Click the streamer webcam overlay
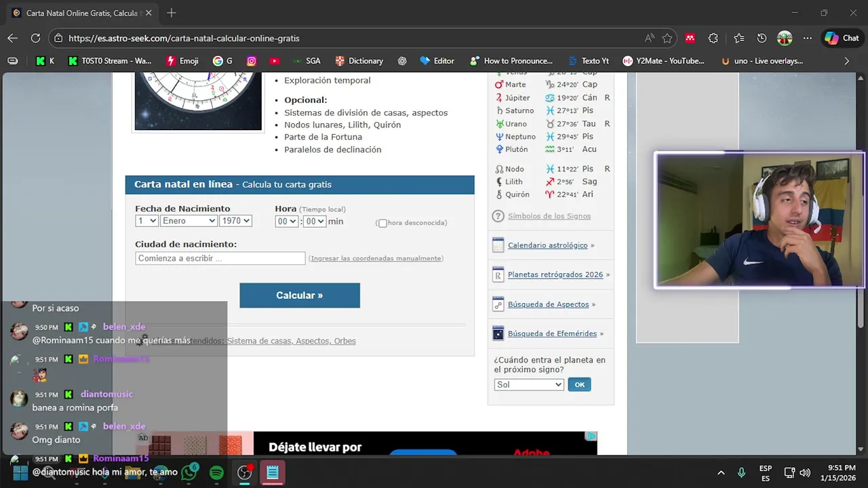The image size is (868, 488). click(759, 220)
